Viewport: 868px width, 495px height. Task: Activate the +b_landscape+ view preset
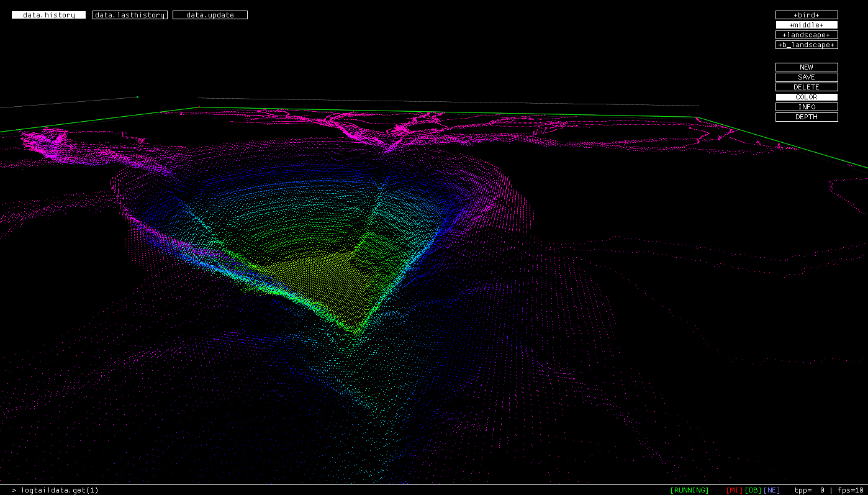pos(806,45)
